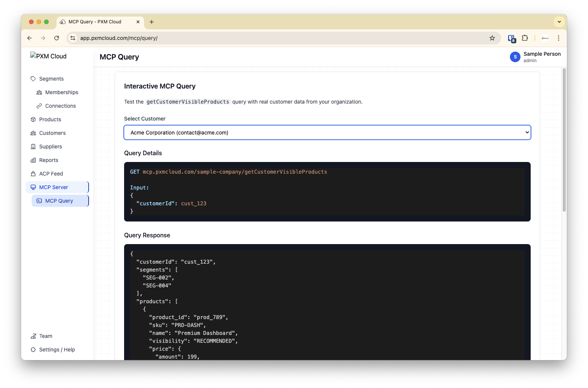Click the MCP Server monitor icon
The height and width of the screenshot is (388, 588).
coord(33,187)
